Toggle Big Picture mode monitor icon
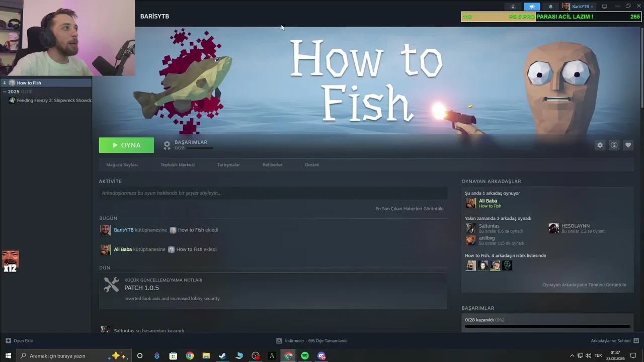 (x=604, y=7)
